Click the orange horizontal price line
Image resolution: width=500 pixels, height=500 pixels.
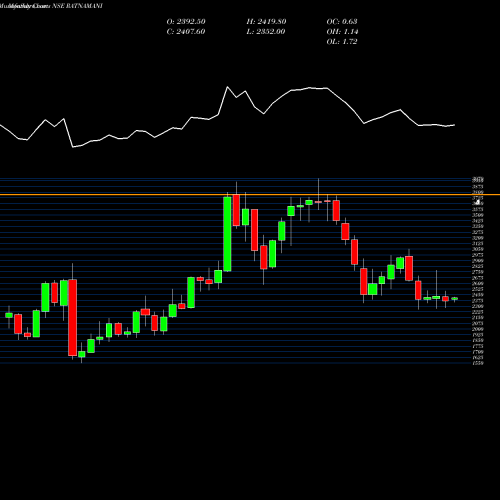(x=250, y=195)
